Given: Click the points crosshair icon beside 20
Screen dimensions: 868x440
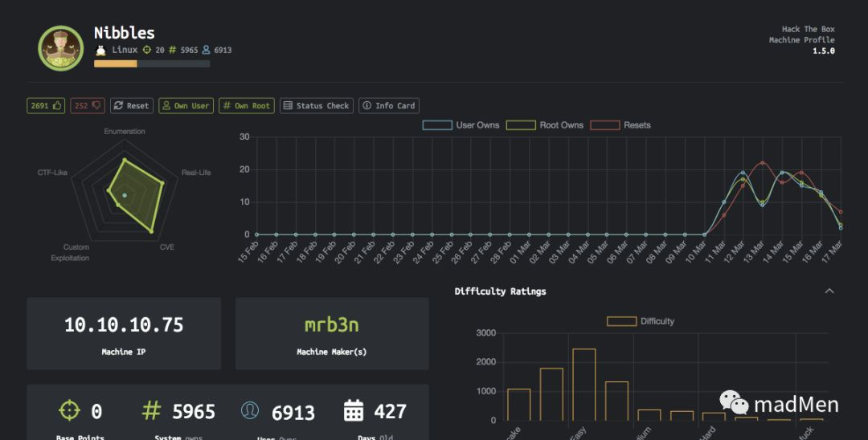Looking at the screenshot, I should (x=147, y=50).
